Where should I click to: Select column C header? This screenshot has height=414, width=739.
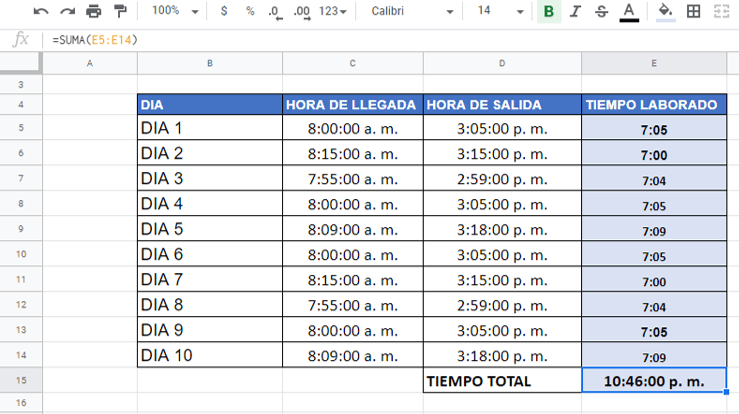pos(353,63)
